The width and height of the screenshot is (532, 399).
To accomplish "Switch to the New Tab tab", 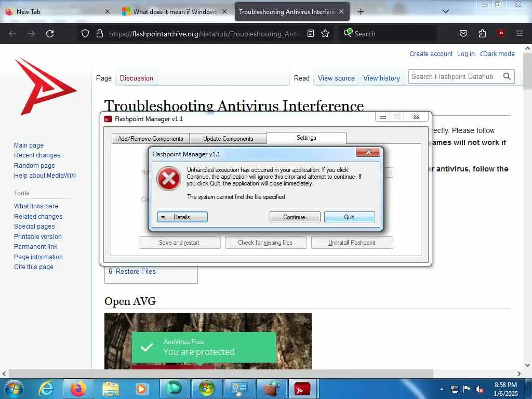I will [58, 12].
